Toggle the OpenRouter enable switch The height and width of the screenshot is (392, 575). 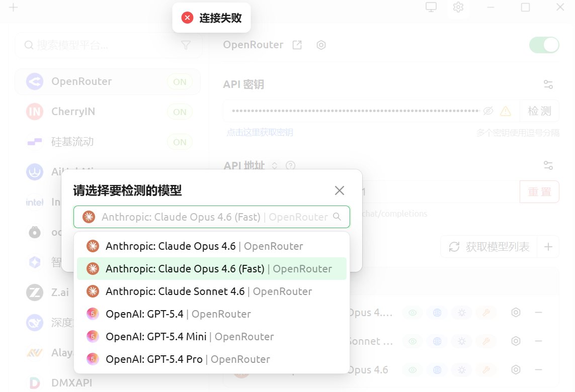click(544, 45)
